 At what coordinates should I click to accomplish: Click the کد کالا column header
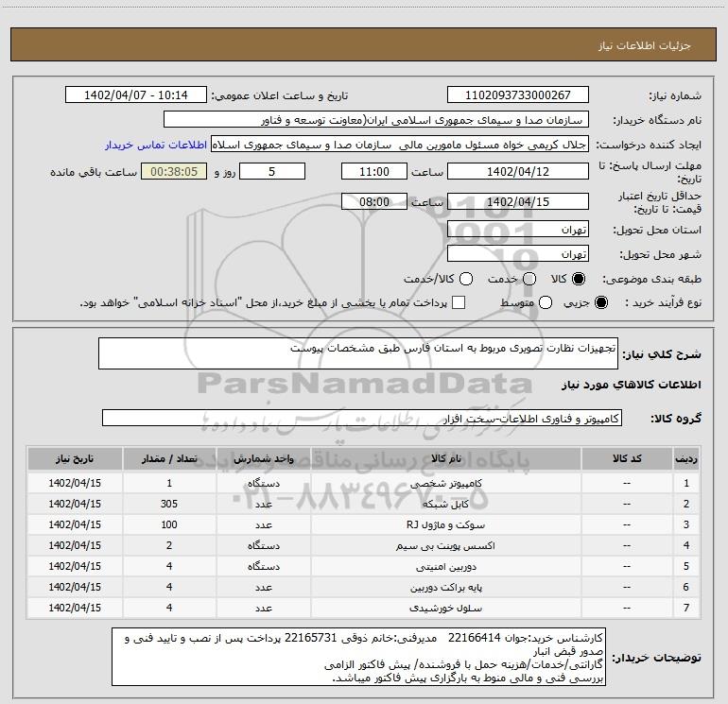click(x=627, y=458)
